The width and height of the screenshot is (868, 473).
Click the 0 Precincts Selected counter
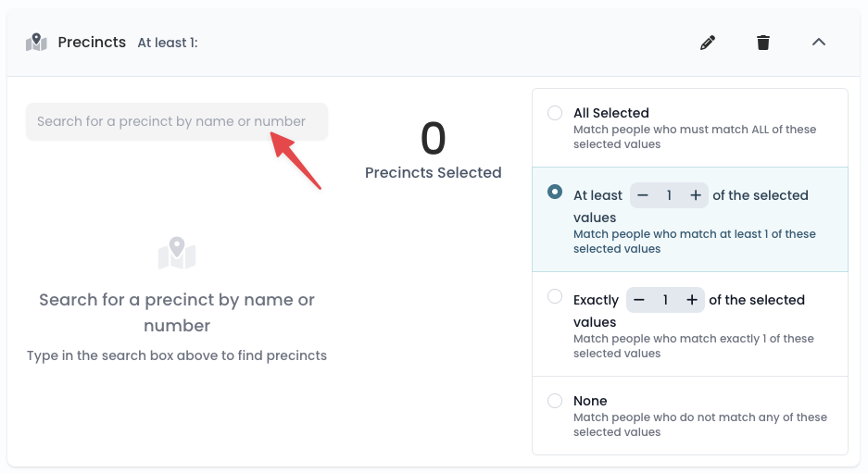[x=433, y=149]
